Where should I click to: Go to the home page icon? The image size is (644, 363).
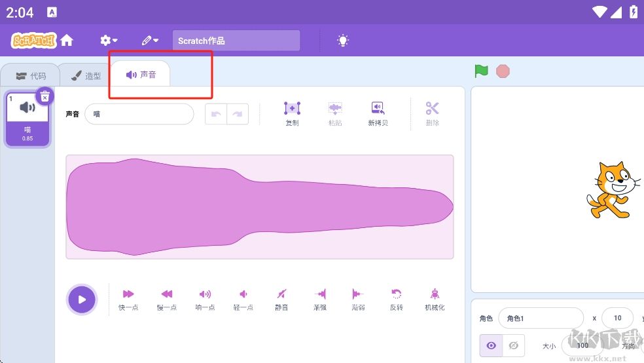pyautogui.click(x=67, y=40)
